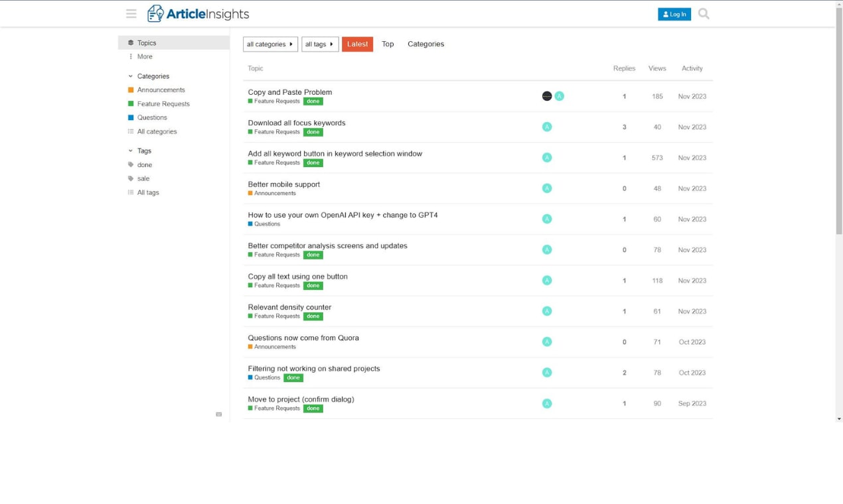Click avatar on Questions from Quora row

547,342
